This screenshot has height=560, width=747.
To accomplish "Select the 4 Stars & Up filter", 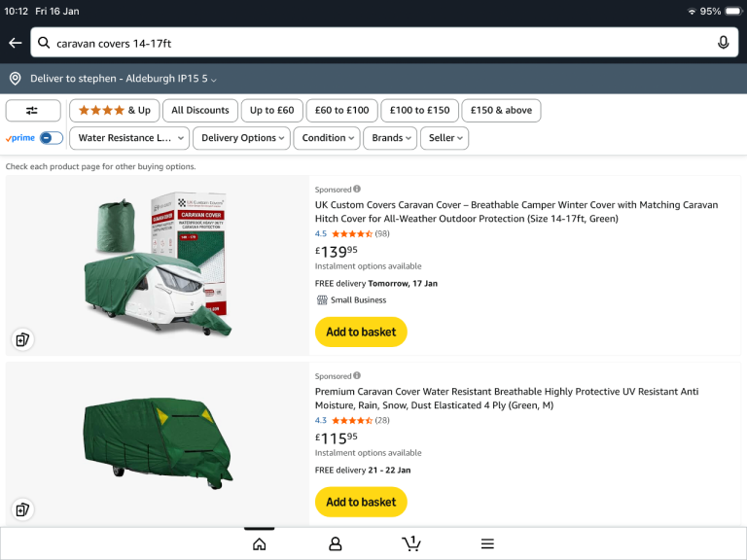I will [x=114, y=111].
